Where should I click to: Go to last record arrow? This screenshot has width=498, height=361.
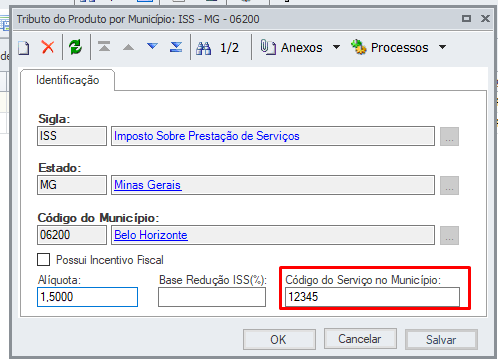(176, 47)
